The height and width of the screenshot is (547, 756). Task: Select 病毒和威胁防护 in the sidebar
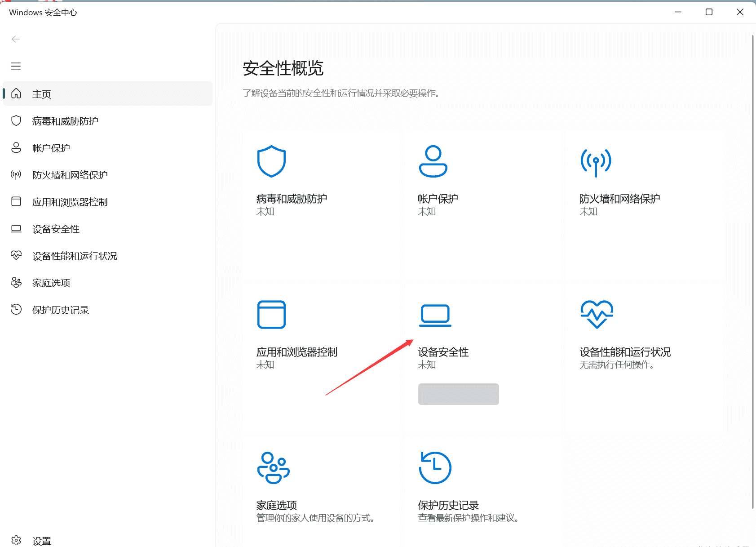coord(65,121)
